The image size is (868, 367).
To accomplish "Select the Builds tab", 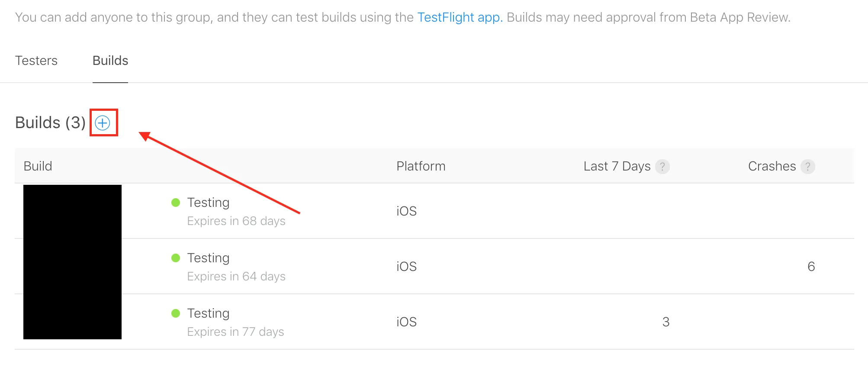I will coord(110,61).
